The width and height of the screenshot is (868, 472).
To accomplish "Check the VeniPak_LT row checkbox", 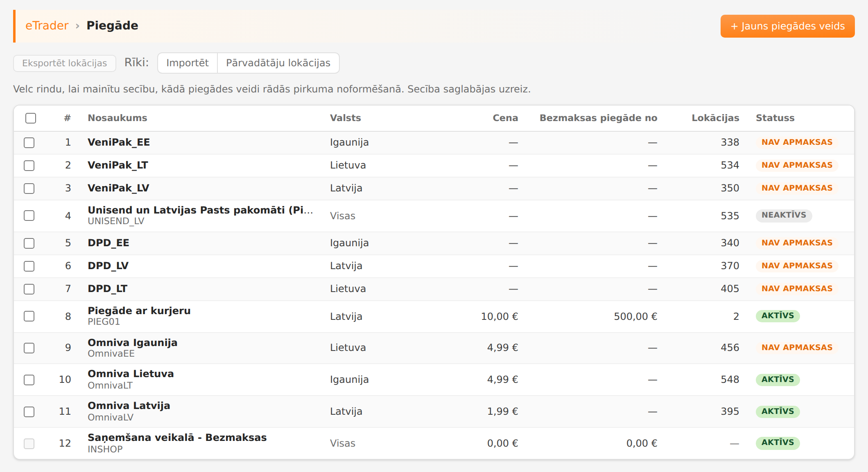I will (x=29, y=166).
